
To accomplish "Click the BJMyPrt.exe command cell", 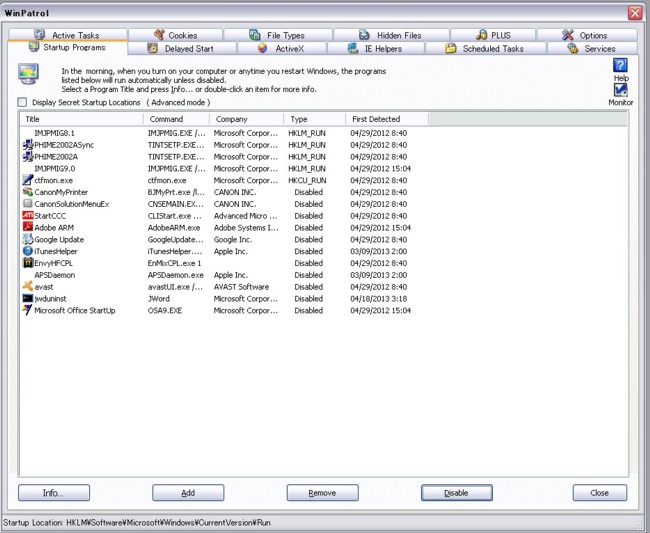I will (x=176, y=192).
